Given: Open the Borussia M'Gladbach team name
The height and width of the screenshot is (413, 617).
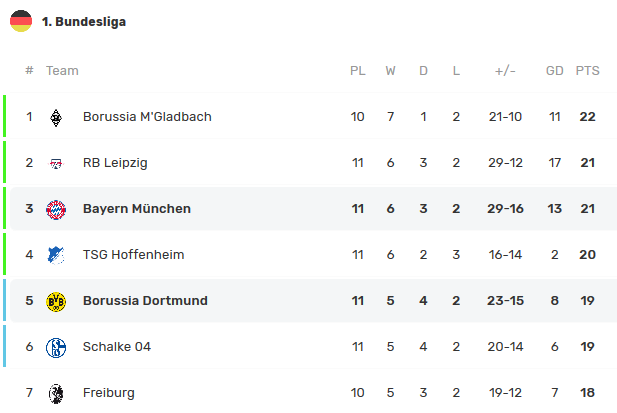Looking at the screenshot, I should point(147,117).
